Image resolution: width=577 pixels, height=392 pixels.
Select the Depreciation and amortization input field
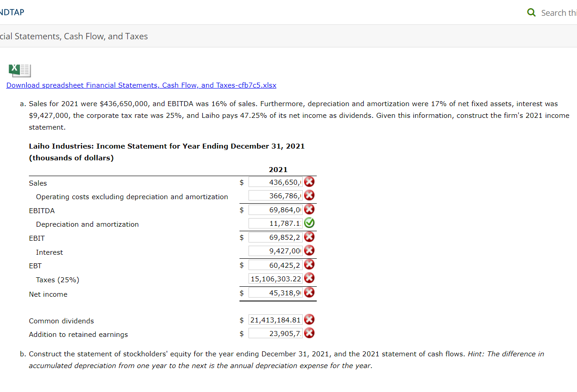[x=276, y=223]
